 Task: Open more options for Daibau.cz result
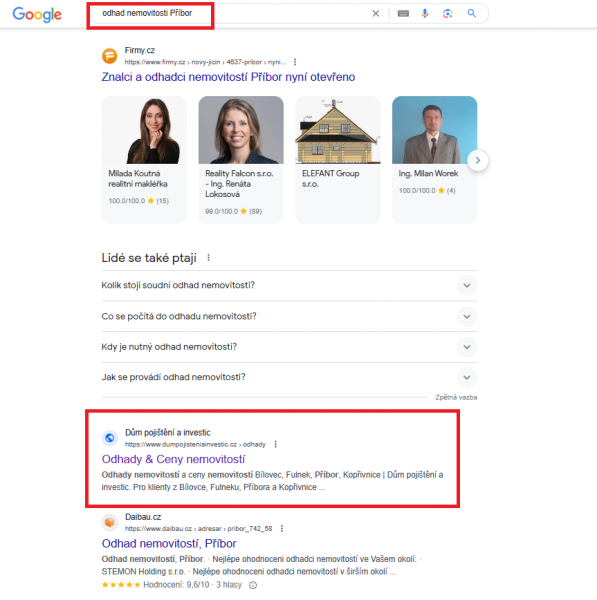tap(282, 528)
